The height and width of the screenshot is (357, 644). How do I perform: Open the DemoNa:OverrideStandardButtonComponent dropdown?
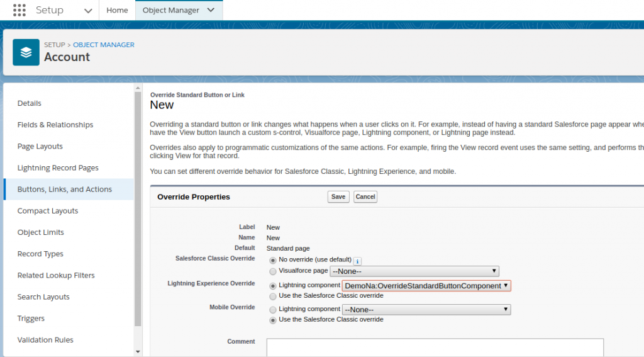pyautogui.click(x=426, y=286)
